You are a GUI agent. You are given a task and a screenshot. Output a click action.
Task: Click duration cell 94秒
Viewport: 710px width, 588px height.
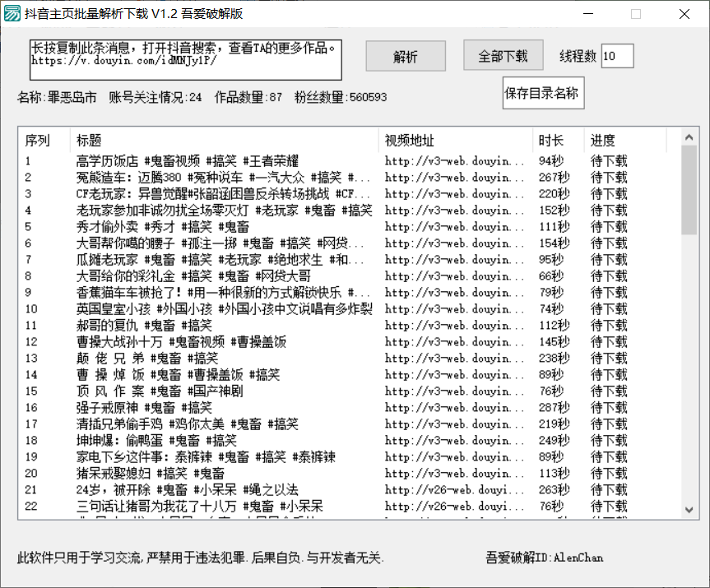click(x=551, y=161)
